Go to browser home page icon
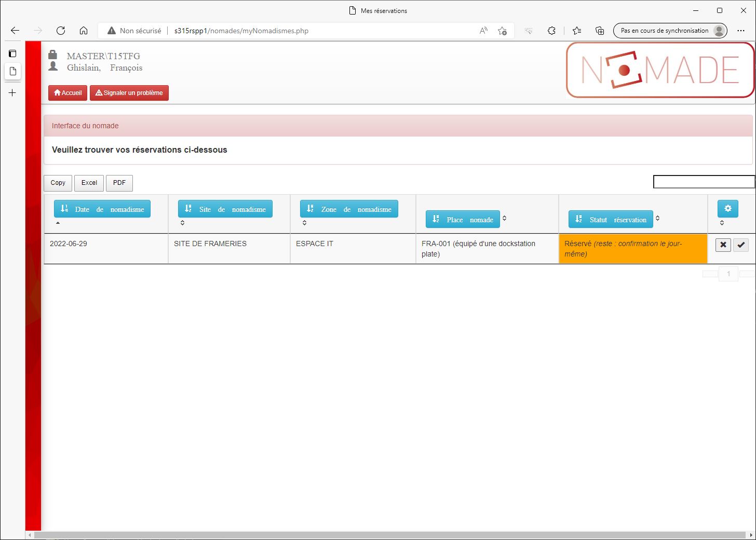Viewport: 756px width, 540px height. pyautogui.click(x=84, y=31)
